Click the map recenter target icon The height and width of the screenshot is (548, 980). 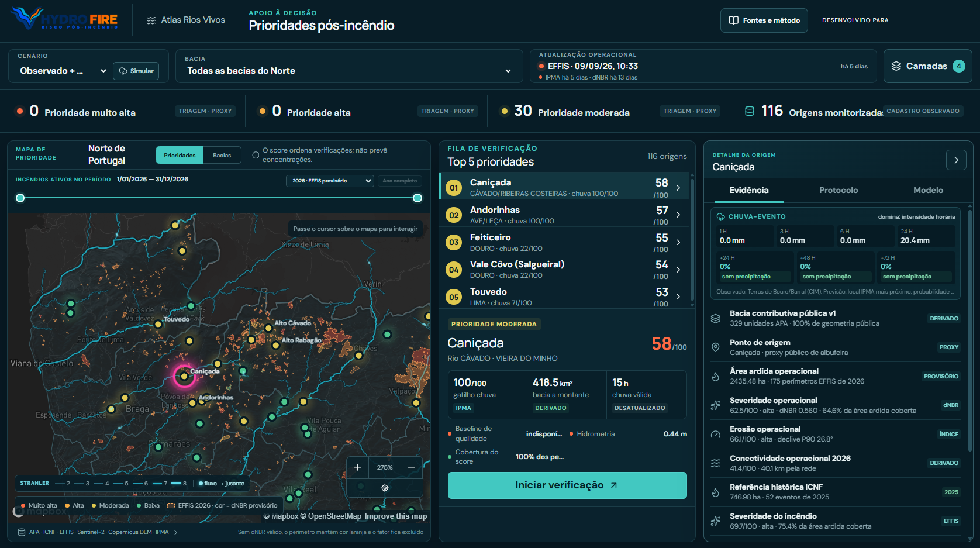(x=385, y=488)
